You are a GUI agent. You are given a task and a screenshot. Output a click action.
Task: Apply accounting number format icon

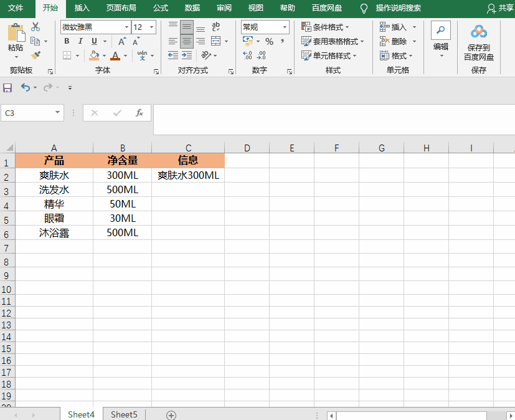tap(248, 41)
